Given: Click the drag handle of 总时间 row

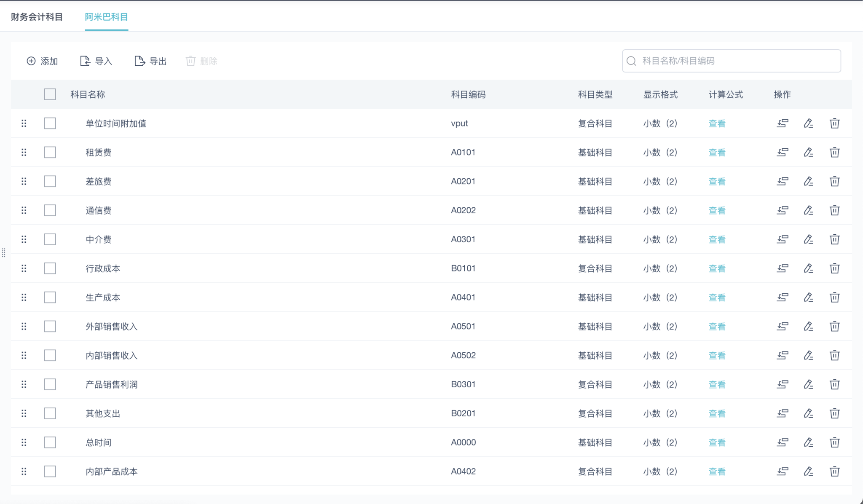Looking at the screenshot, I should click(x=24, y=442).
